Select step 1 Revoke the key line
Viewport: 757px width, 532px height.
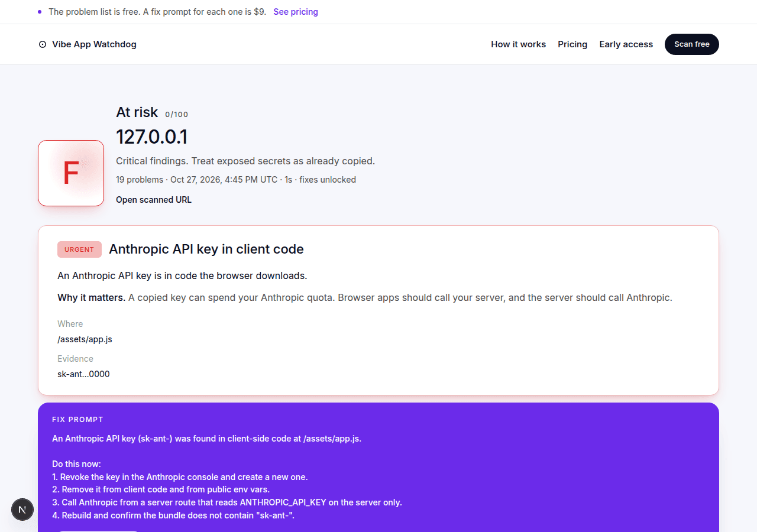180,477
